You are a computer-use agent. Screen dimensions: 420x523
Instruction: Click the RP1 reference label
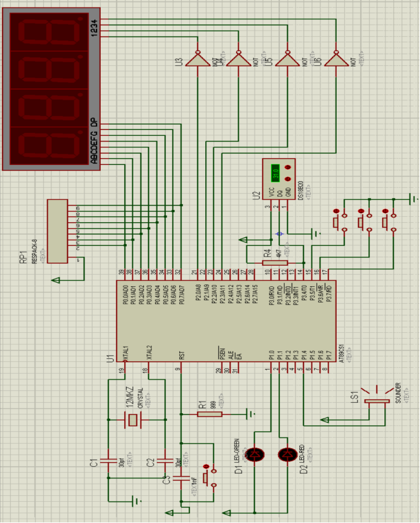coord(24,257)
